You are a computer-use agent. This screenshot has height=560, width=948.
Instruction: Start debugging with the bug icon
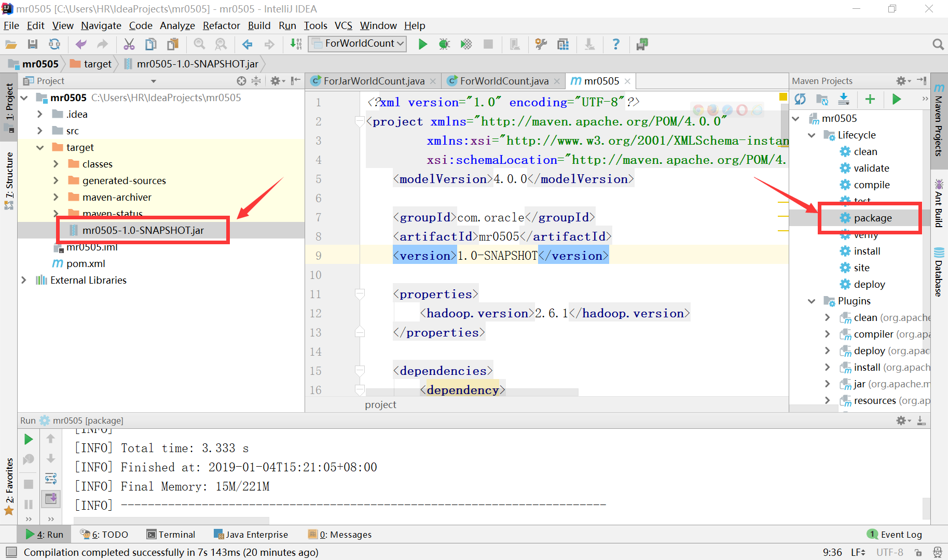click(444, 44)
